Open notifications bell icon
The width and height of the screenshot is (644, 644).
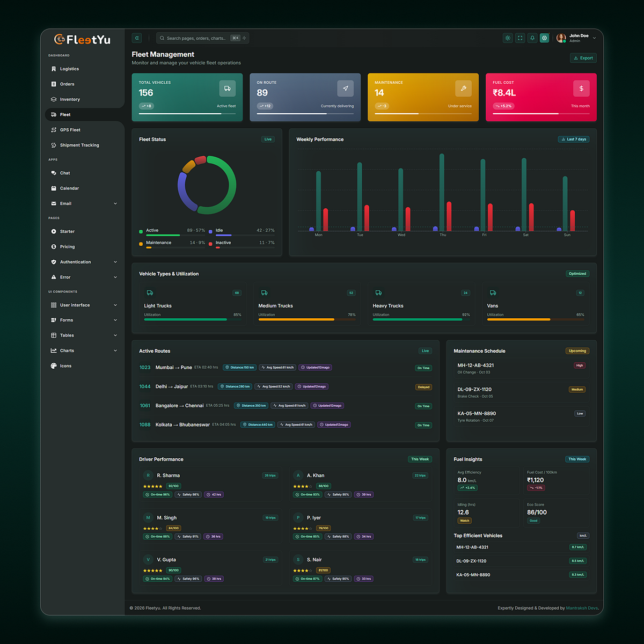[532, 38]
